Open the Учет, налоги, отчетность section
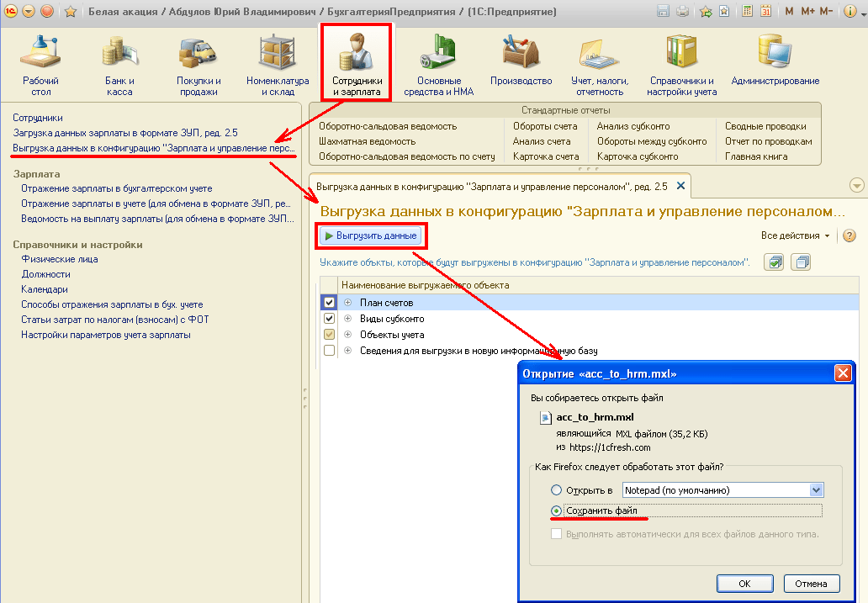Image resolution: width=868 pixels, height=603 pixels. click(600, 66)
